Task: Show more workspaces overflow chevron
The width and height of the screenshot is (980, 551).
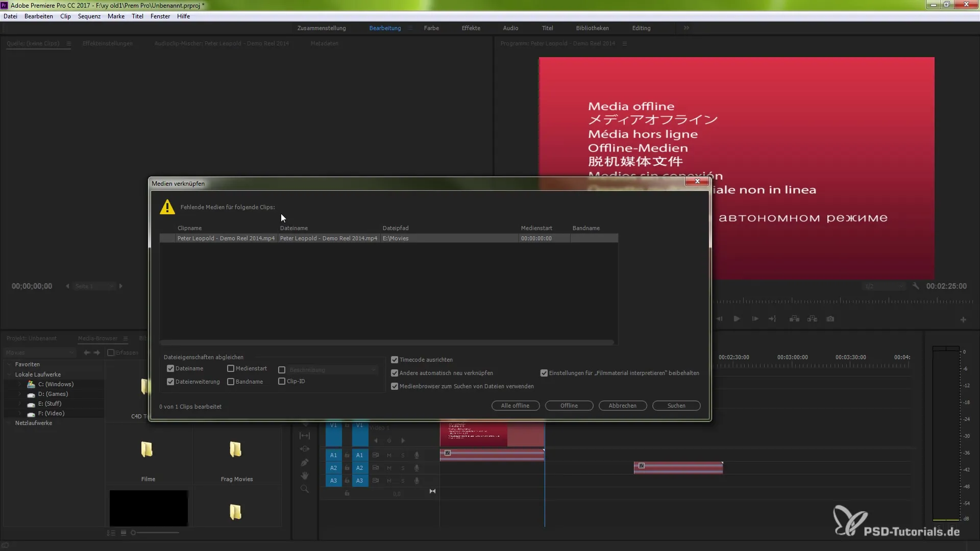Action: [687, 28]
